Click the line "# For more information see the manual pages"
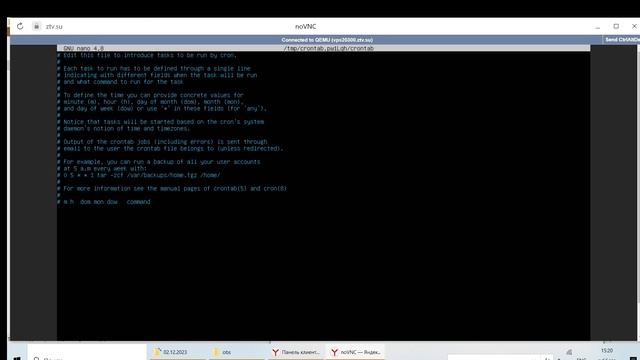This screenshot has height=360, width=640. pos(172,189)
